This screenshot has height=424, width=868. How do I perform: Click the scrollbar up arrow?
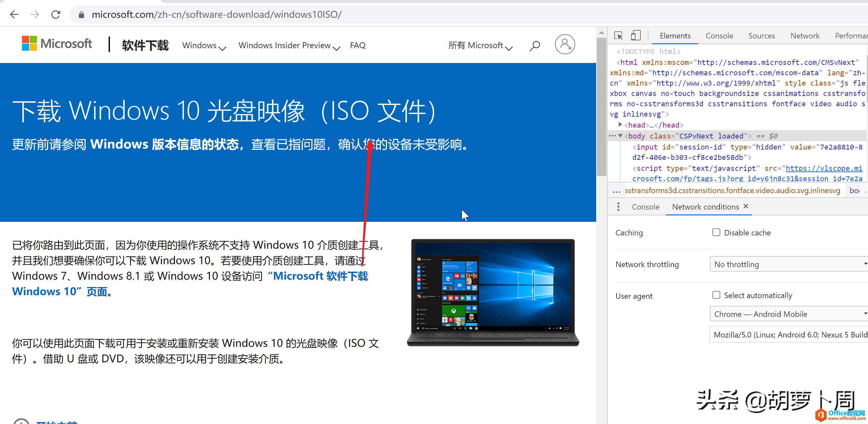point(602,33)
